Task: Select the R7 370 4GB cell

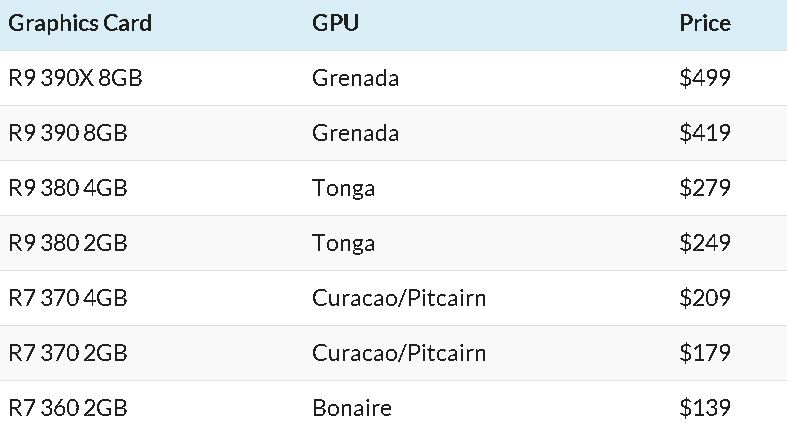Action: coord(68,298)
